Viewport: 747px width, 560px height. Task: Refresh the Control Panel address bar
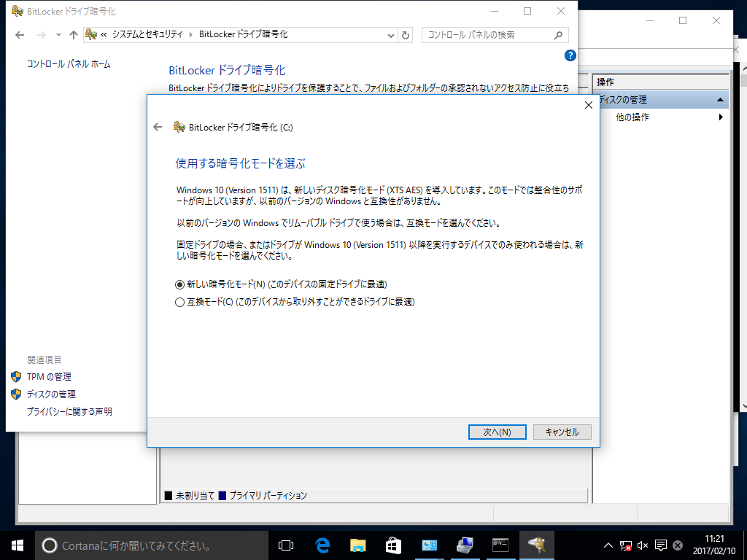click(x=406, y=35)
